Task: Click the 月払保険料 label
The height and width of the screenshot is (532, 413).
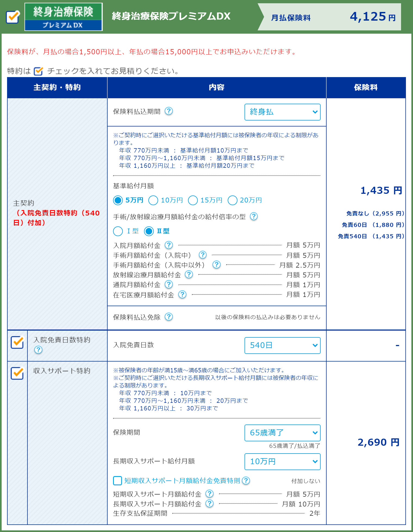Action: click(291, 18)
